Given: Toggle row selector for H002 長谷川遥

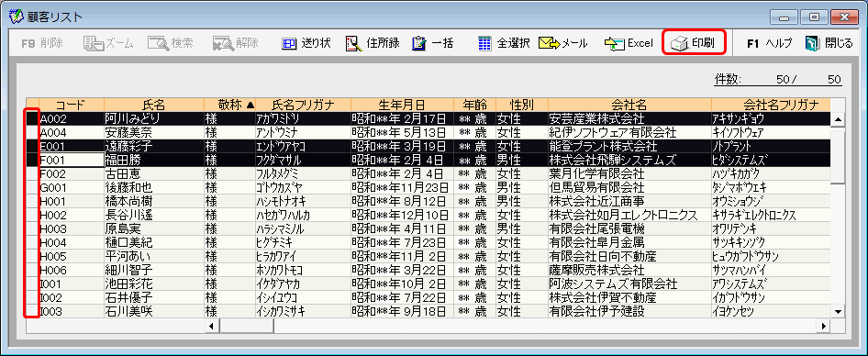Looking at the screenshot, I should coord(32,215).
